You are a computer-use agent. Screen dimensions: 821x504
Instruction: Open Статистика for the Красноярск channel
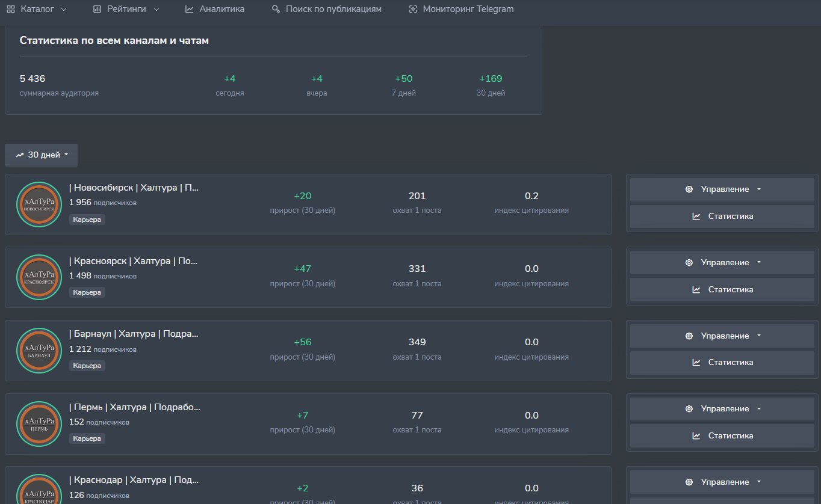[722, 290]
